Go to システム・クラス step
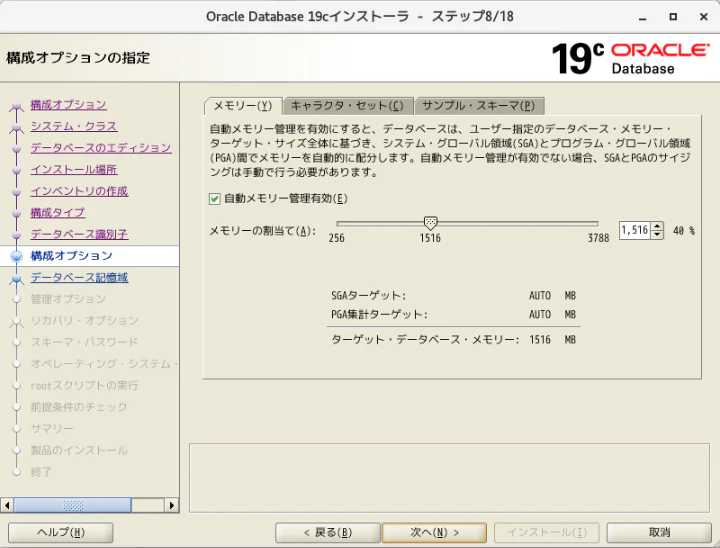The height and width of the screenshot is (548, 720). 74,126
